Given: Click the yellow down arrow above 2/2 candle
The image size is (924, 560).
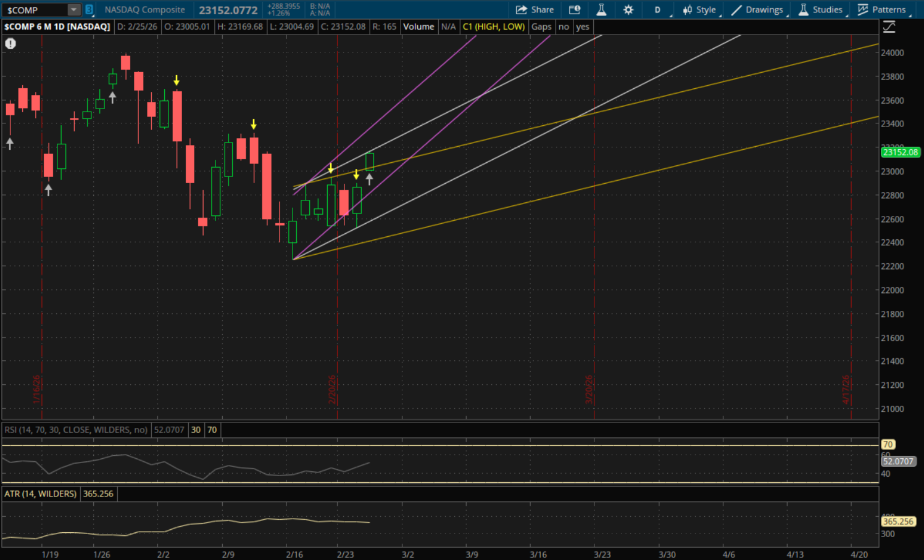Looking at the screenshot, I should 177,80.
